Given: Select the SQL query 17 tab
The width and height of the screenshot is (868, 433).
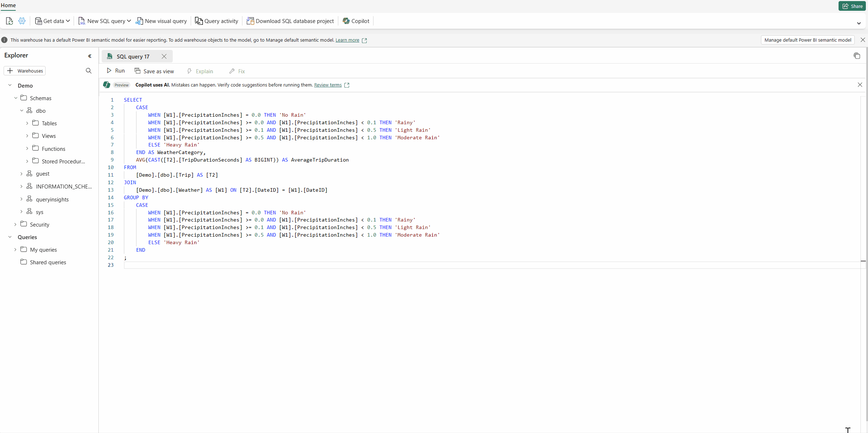Looking at the screenshot, I should tap(133, 56).
